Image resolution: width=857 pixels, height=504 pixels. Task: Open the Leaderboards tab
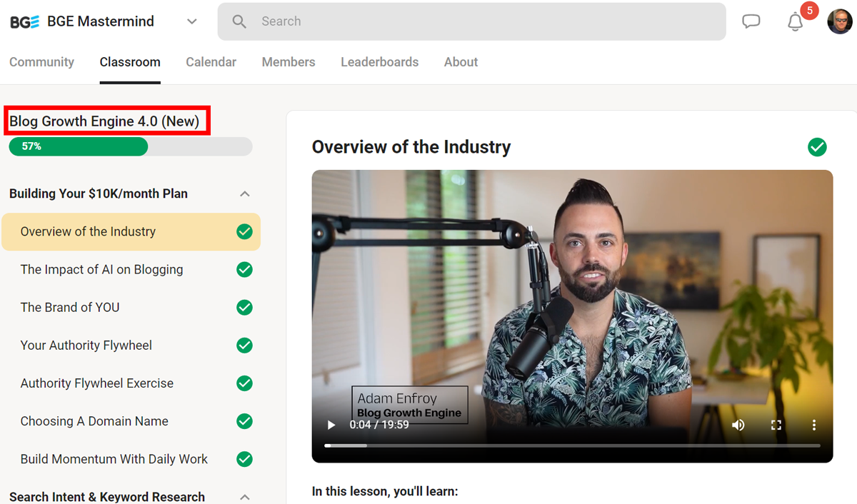click(x=379, y=62)
